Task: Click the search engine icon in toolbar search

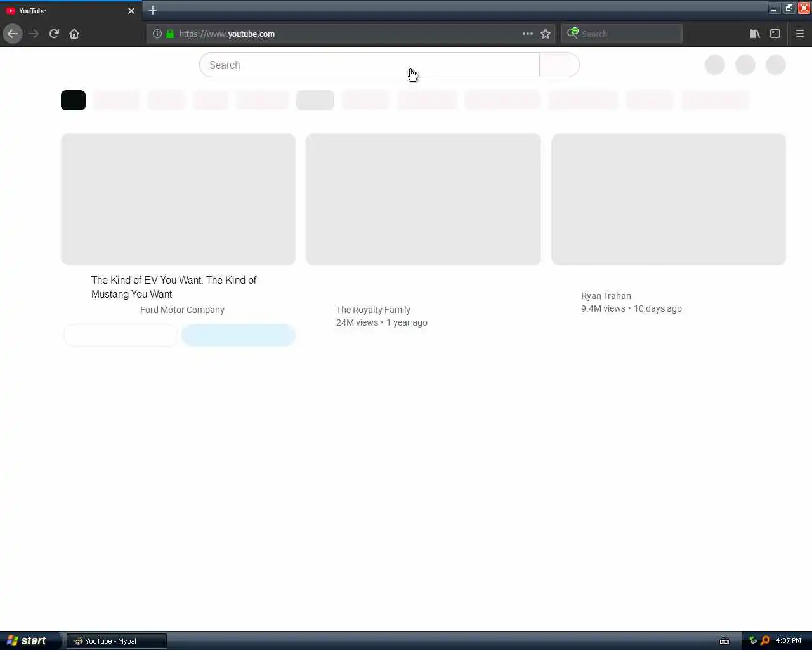Action: tap(573, 33)
